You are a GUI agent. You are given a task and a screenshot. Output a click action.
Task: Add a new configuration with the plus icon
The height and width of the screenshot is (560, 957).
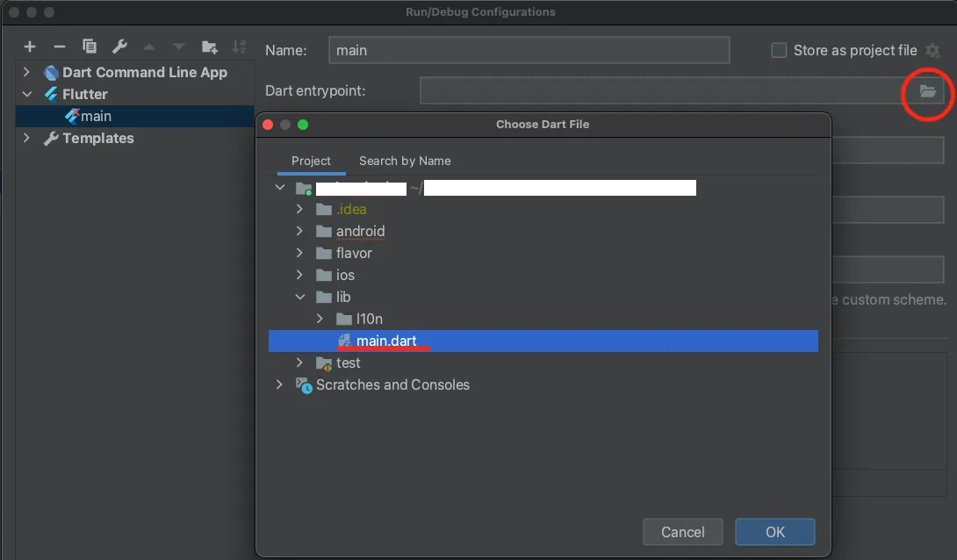pyautogui.click(x=29, y=47)
